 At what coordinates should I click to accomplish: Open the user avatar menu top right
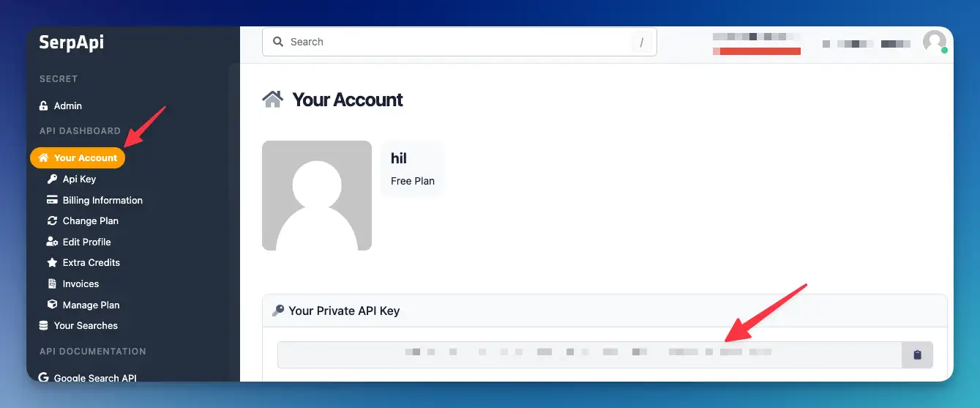coord(935,42)
